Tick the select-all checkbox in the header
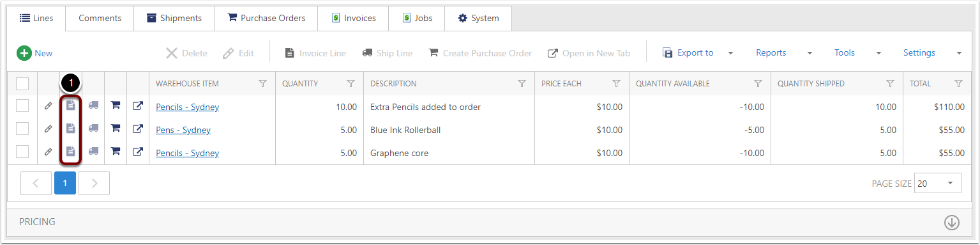 tap(22, 84)
